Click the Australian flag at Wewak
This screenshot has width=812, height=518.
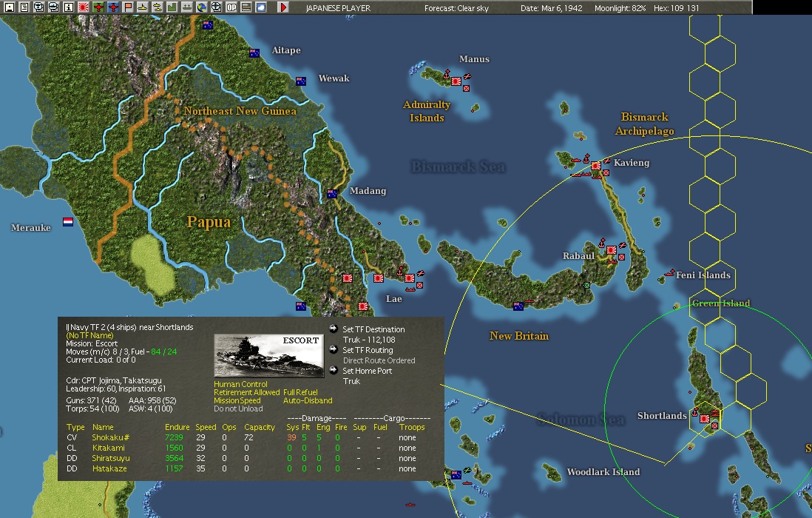301,81
